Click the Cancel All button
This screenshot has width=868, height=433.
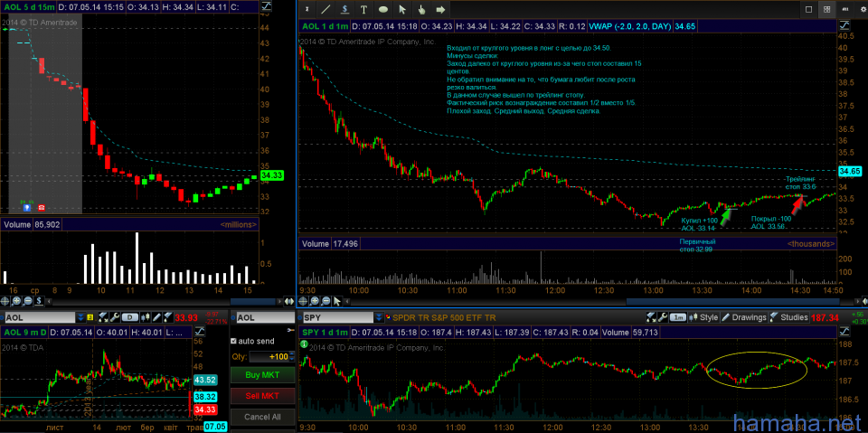262,417
